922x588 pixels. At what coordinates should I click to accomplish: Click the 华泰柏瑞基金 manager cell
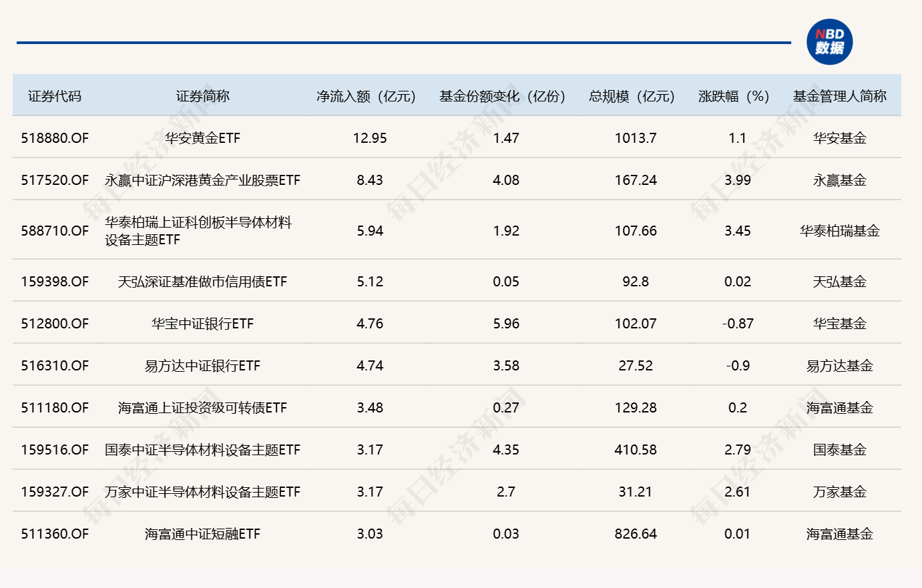(840, 231)
